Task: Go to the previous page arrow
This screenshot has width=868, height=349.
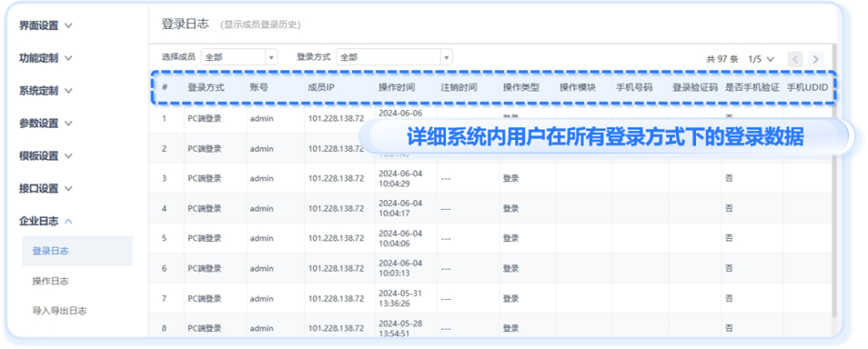Action: [795, 59]
